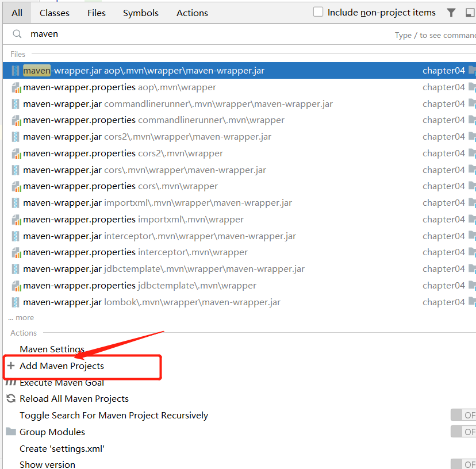Run Reload All Maven Projects action
The height and width of the screenshot is (469, 476).
coord(74,398)
